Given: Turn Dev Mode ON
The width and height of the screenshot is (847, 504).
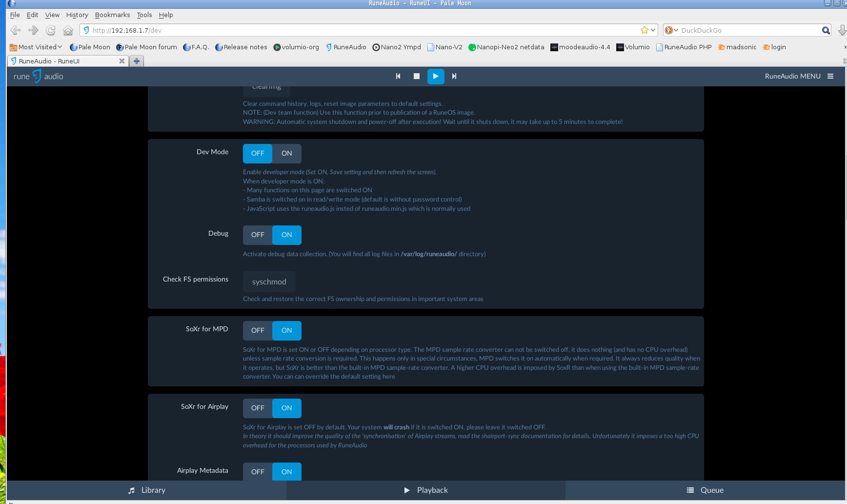Looking at the screenshot, I should pos(286,153).
